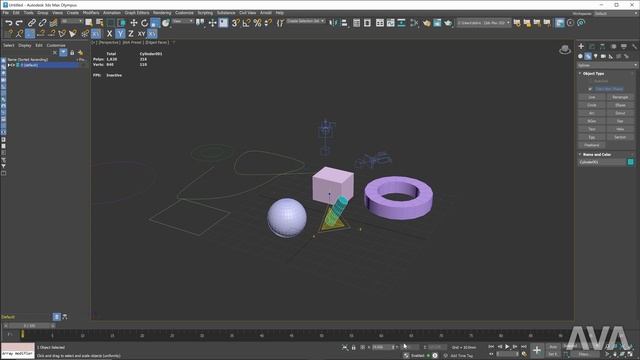Click the object name field Cylinder001

(602, 162)
